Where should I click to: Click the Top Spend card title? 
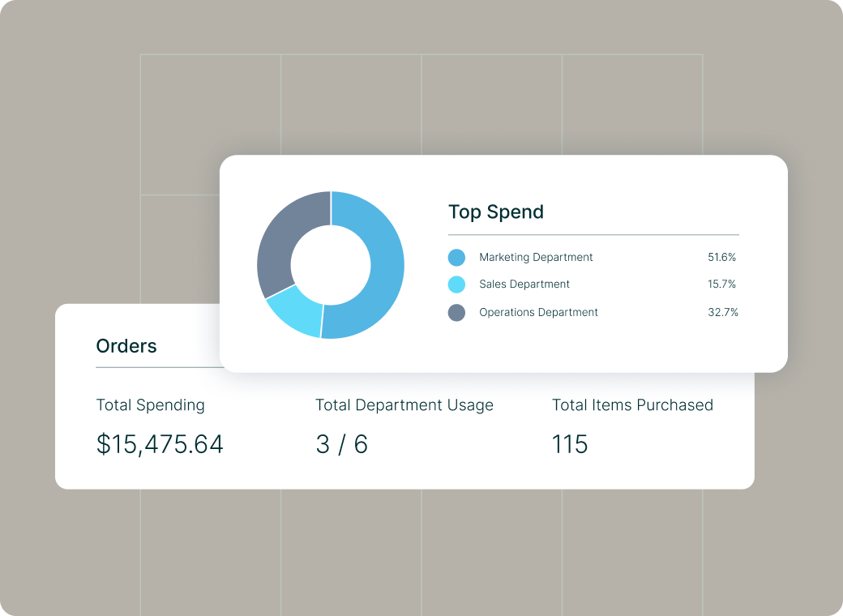(x=496, y=212)
